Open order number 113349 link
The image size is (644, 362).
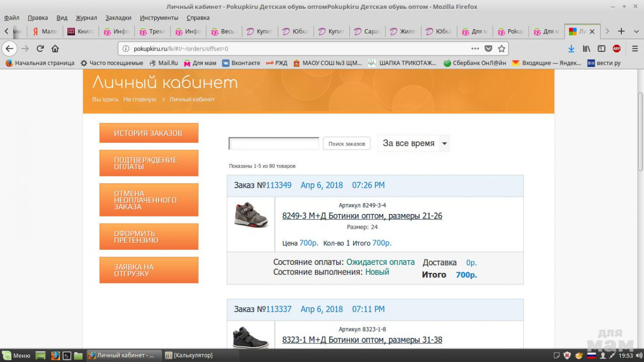click(278, 185)
